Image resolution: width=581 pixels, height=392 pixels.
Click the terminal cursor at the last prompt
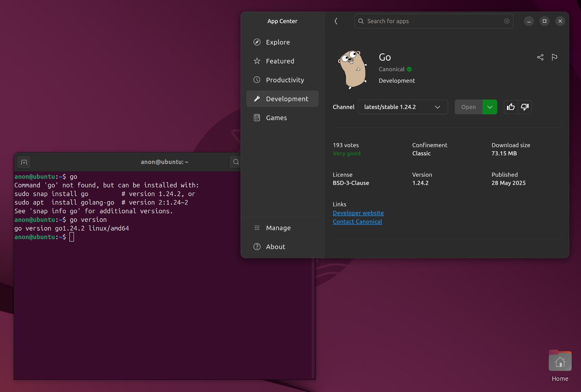pyautogui.click(x=72, y=237)
